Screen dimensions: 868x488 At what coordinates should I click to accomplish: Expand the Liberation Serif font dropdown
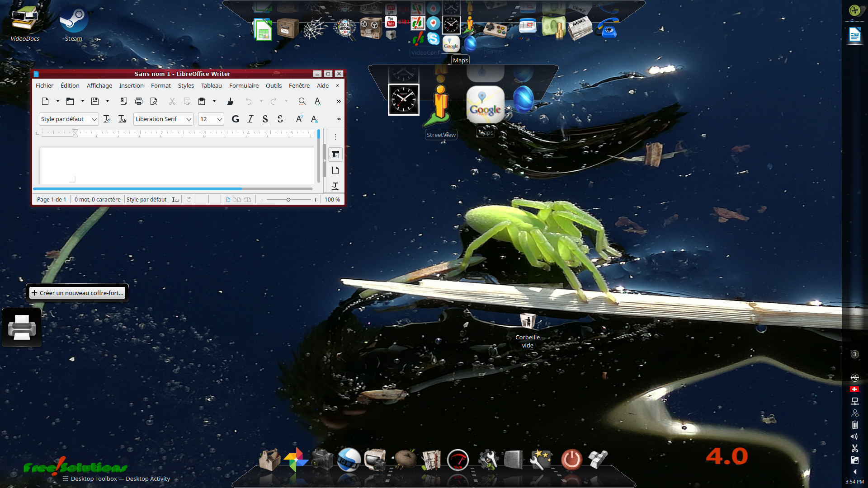tap(189, 119)
